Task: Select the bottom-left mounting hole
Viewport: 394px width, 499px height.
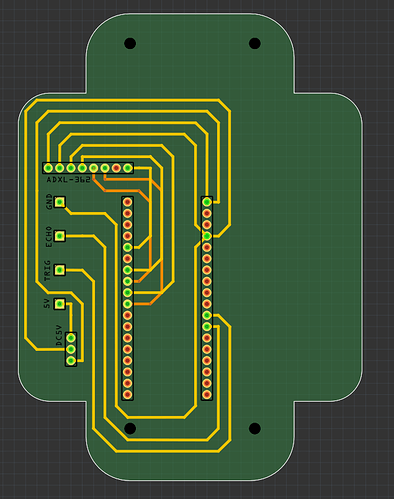Action: [x=130, y=428]
